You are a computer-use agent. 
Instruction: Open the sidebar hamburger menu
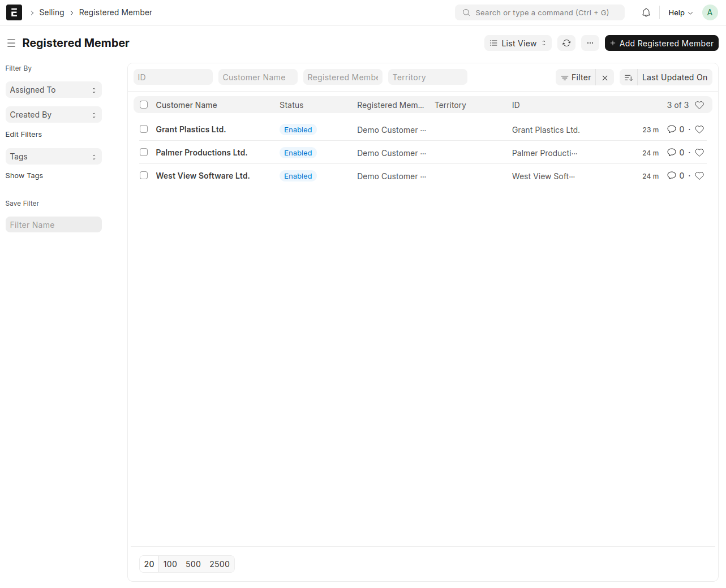(x=11, y=43)
